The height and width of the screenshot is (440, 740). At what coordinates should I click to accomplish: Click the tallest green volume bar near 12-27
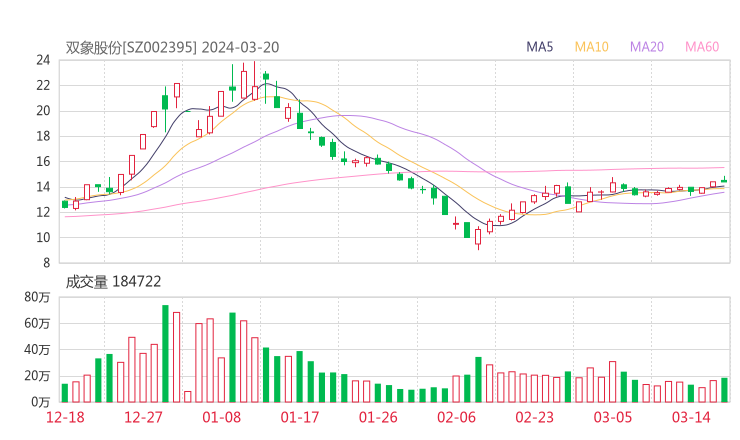pos(165,354)
